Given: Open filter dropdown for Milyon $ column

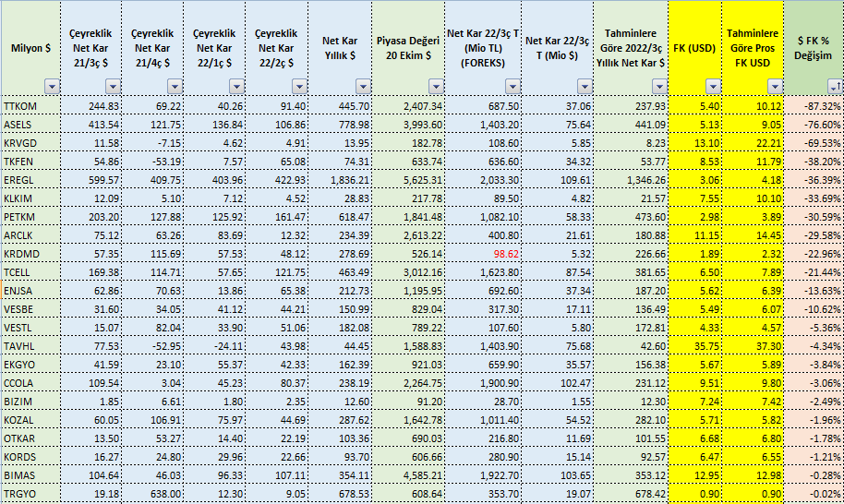Looking at the screenshot, I should [52, 86].
